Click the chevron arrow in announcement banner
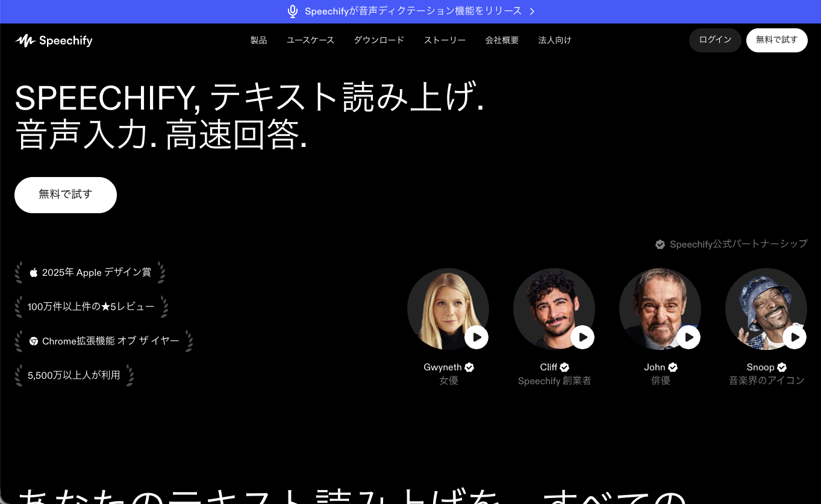The width and height of the screenshot is (821, 504). pos(532,11)
